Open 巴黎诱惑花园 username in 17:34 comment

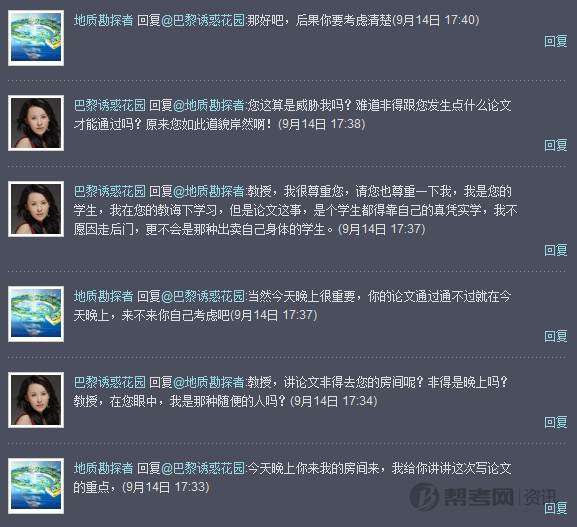tap(110, 383)
